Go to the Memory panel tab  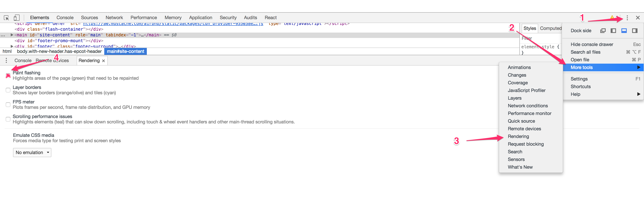click(173, 18)
